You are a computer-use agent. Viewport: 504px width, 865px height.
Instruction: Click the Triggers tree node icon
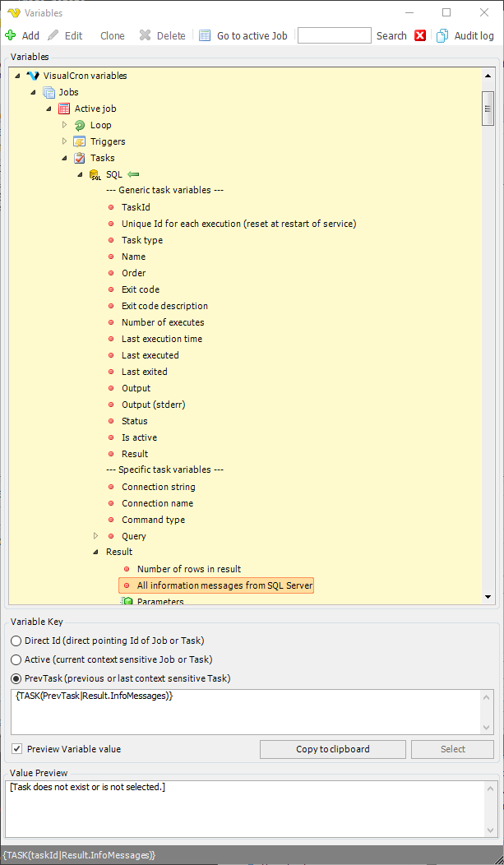[x=80, y=141]
